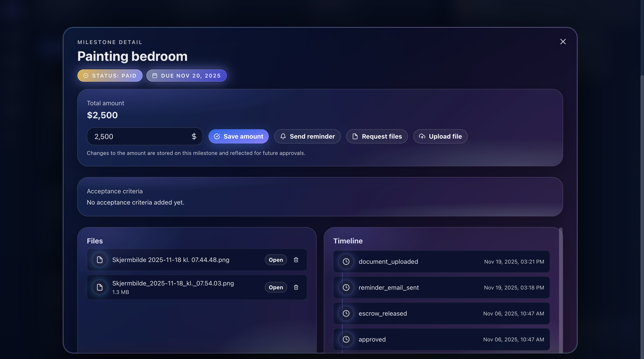Click the clock icon next to document_uploaded
The height and width of the screenshot is (359, 644).
coord(346,262)
